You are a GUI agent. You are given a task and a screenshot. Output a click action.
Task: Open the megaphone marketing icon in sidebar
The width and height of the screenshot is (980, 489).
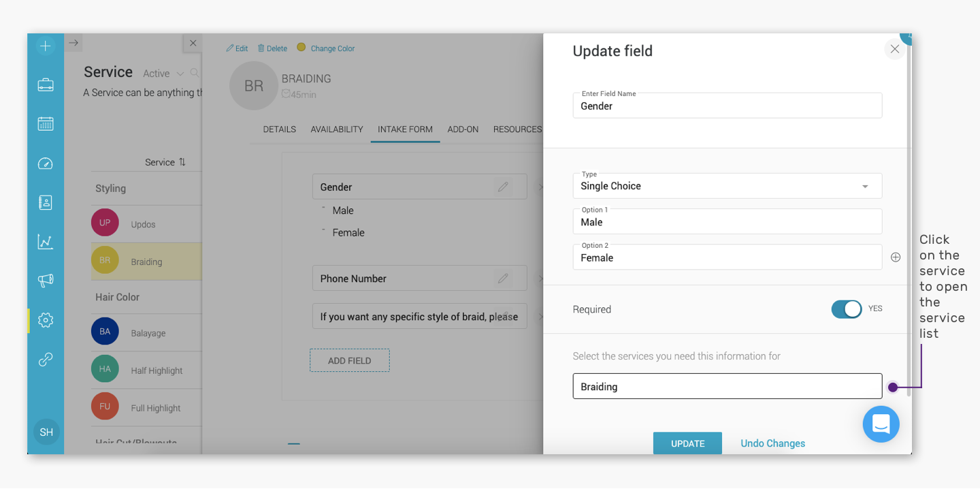click(x=46, y=281)
